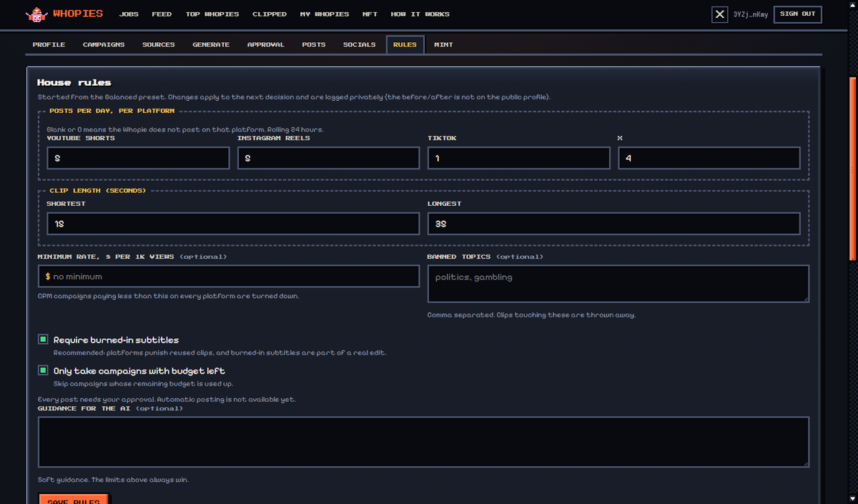Viewport: 858px width, 504px height.
Task: Click the Longest clip length field
Action: (613, 224)
